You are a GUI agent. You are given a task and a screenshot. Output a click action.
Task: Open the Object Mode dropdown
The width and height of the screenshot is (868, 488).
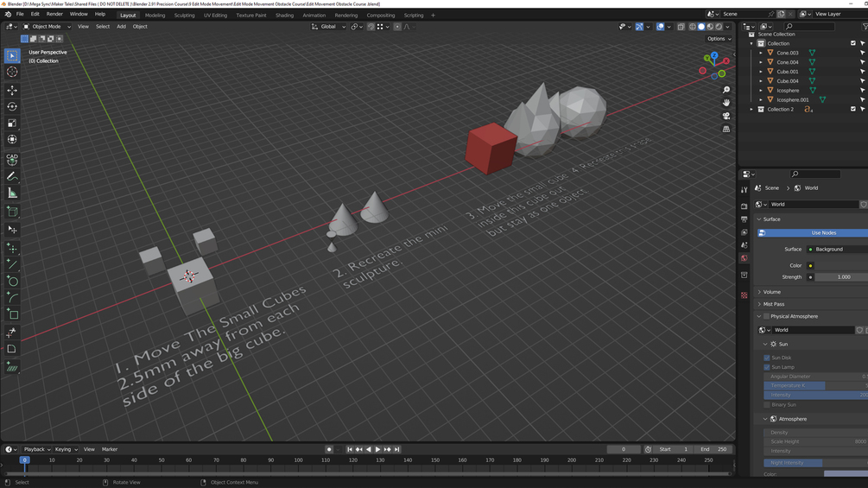click(x=47, y=27)
